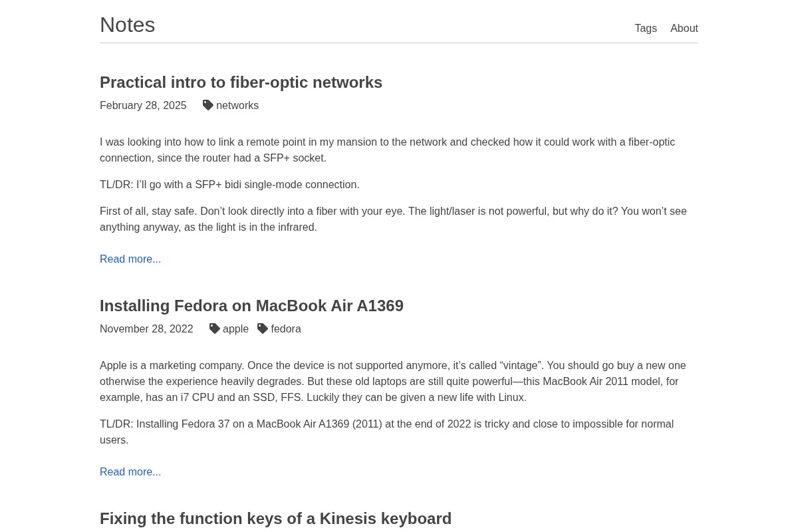Click the tag icon beside apple

(x=215, y=329)
